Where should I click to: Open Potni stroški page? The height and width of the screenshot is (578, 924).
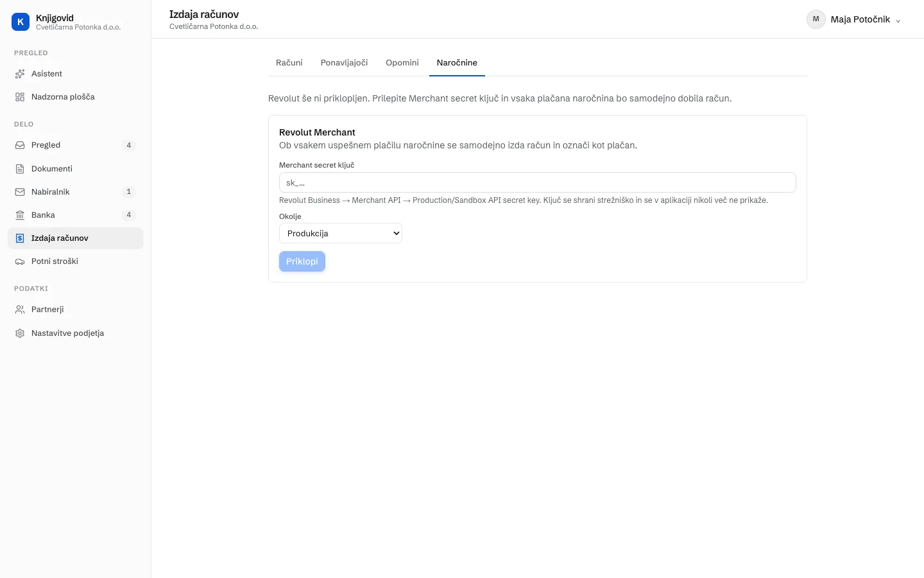point(75,261)
